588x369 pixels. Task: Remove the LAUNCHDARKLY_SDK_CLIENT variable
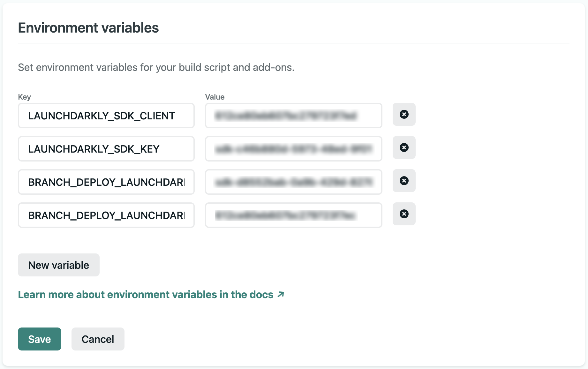[404, 114]
